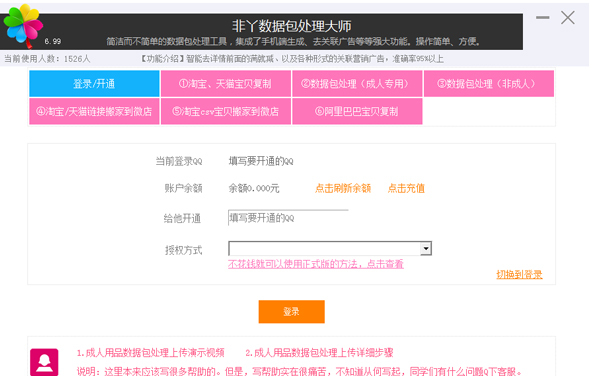Open 1.成人用品数据包处理上传演示视频 link
592x376 pixels.
(151, 353)
